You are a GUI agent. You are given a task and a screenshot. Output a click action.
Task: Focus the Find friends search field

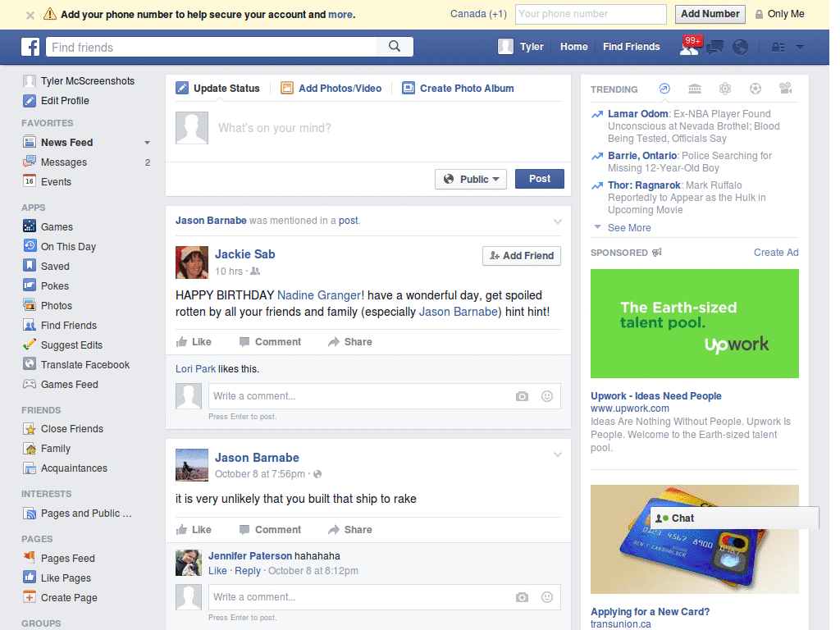click(211, 47)
